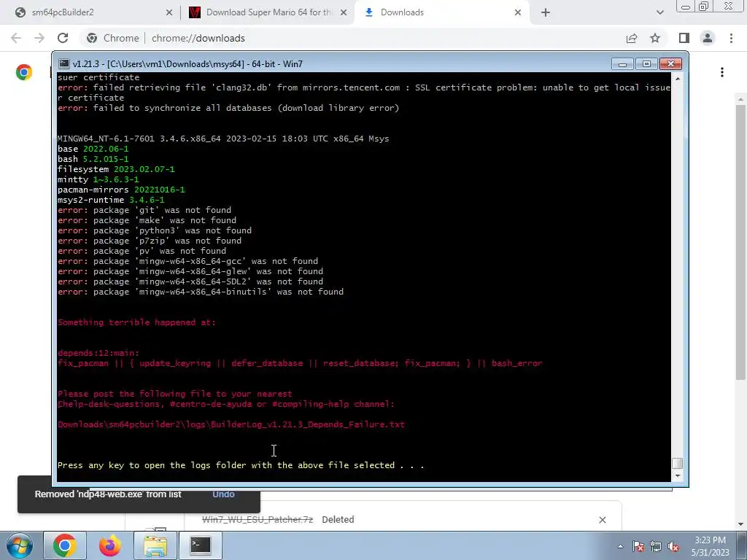
Task: Click the BuilderLog_v1.21.3_Depends_Failure.txt path text
Action: coord(231,424)
